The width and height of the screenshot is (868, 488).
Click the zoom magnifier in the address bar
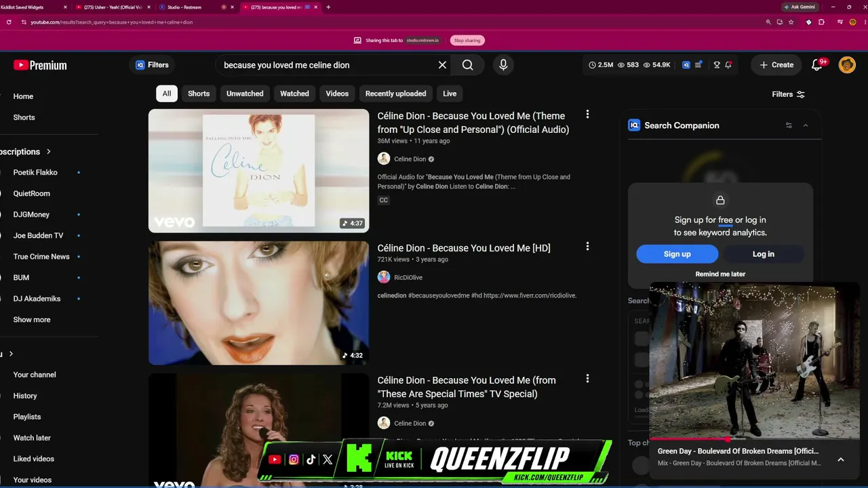768,22
